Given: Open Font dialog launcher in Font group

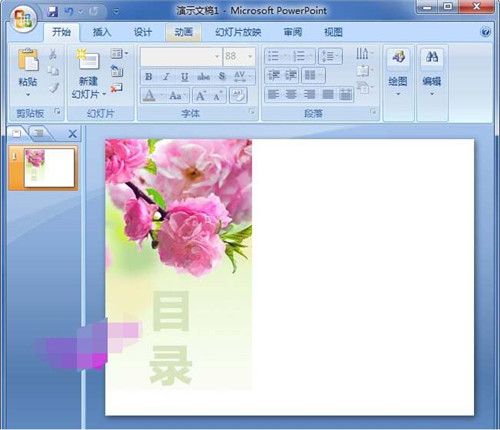Looking at the screenshot, I should [252, 112].
